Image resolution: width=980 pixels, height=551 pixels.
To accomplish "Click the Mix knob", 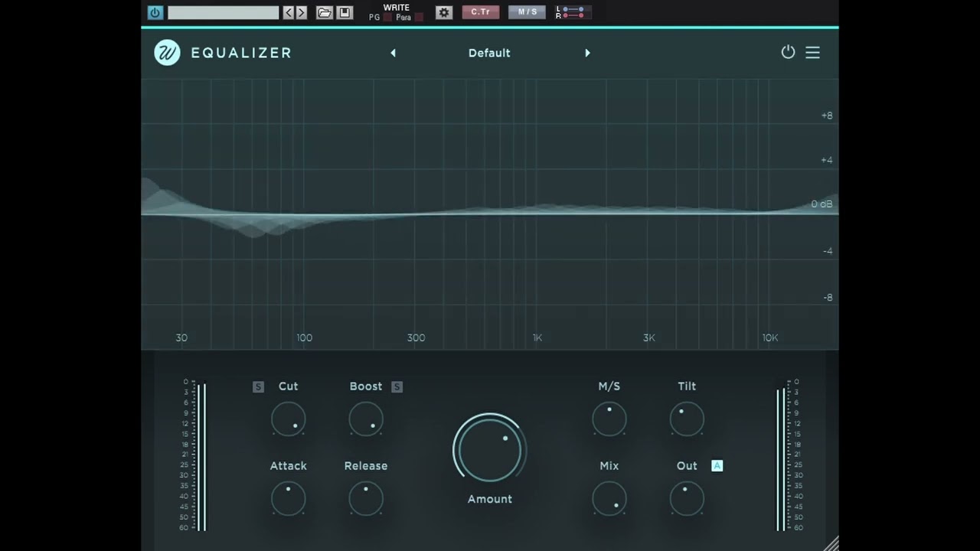I will pos(609,498).
